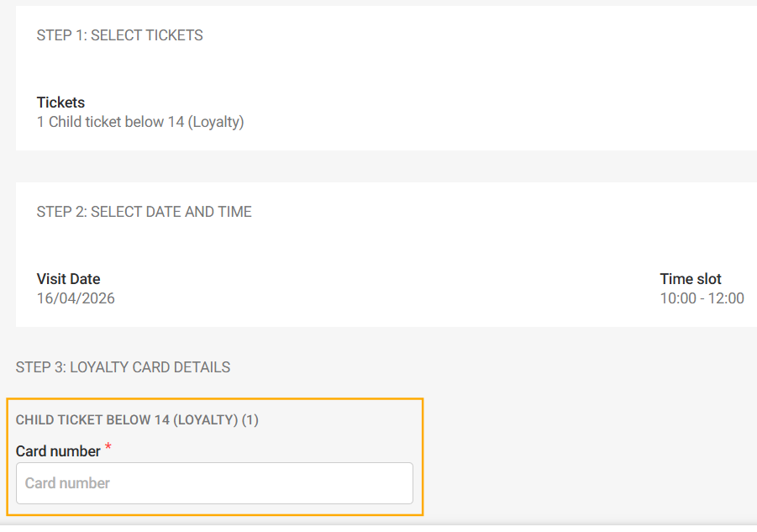757x532 pixels.
Task: Select the Visit Date value 16/04/2026
Action: [x=76, y=298]
